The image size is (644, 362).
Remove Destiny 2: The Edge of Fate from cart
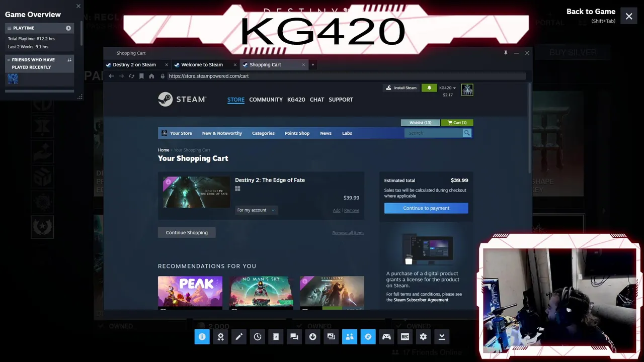click(352, 210)
